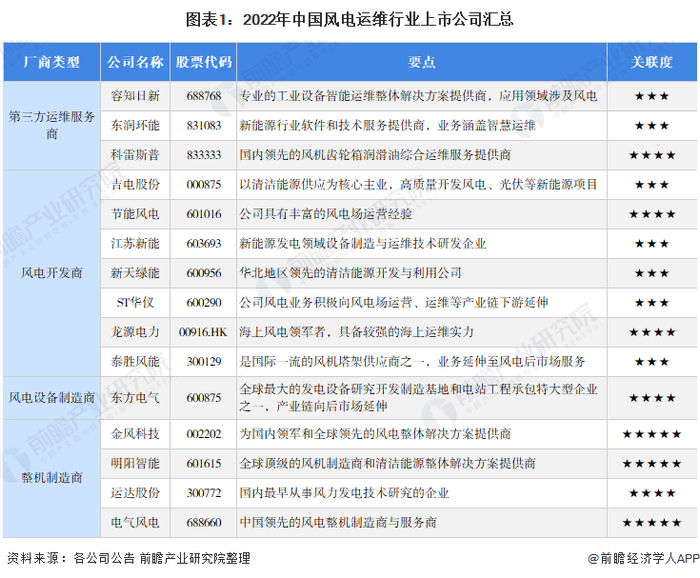The height and width of the screenshot is (578, 700).
Task: Click the 股票代码 column header
Action: [204, 62]
